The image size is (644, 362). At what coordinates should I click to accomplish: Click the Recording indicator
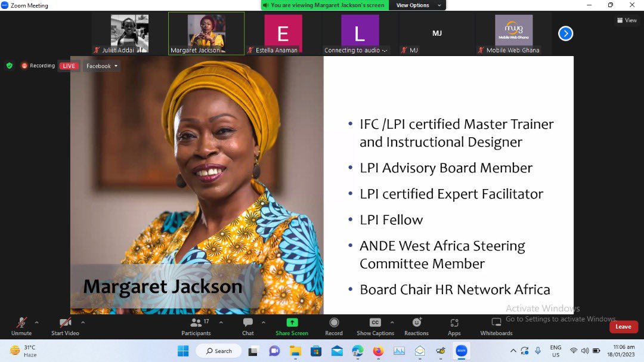(38, 66)
